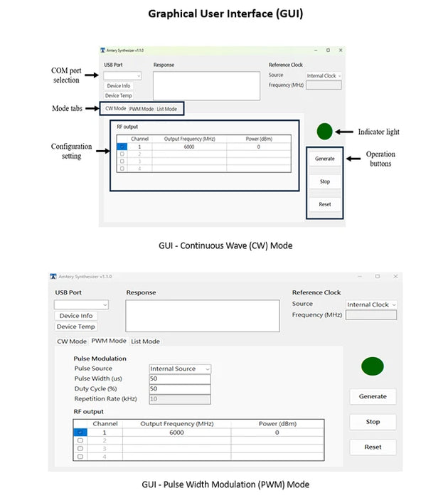Click Stop button in upper window
This screenshot has height=498, width=448.
click(x=325, y=181)
